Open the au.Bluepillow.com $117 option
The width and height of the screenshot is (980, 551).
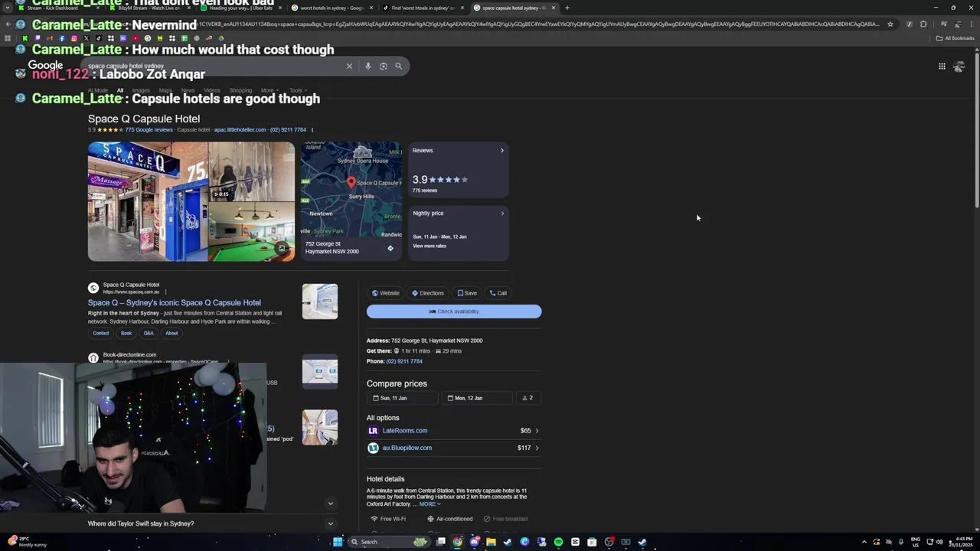454,448
